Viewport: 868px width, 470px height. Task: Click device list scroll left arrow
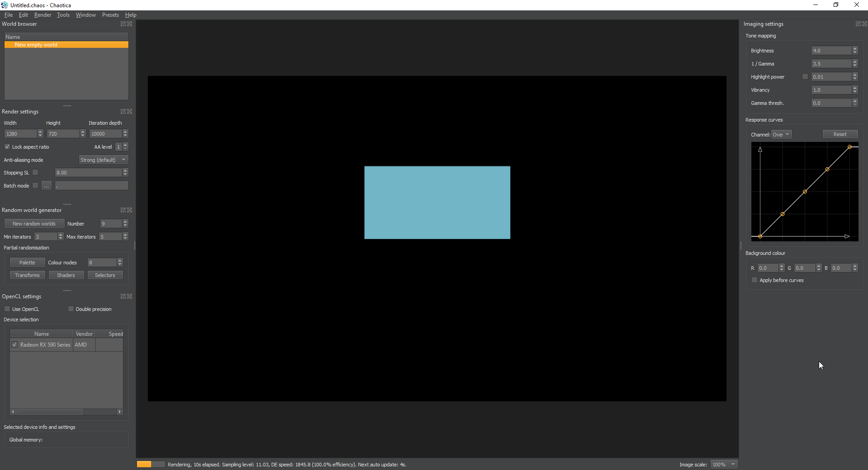coord(13,412)
